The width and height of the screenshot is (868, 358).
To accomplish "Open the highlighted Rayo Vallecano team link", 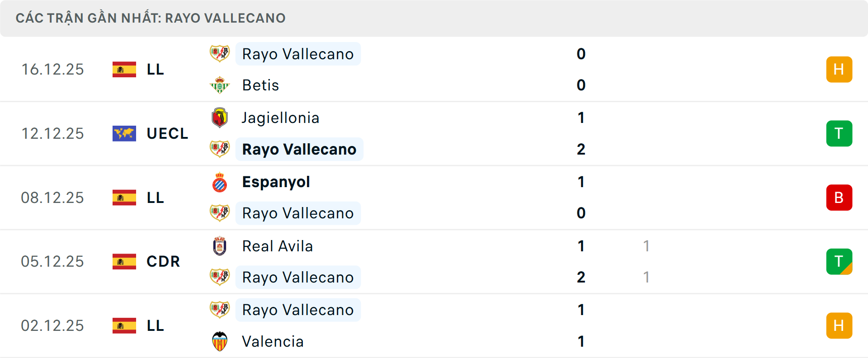I will pos(299,149).
